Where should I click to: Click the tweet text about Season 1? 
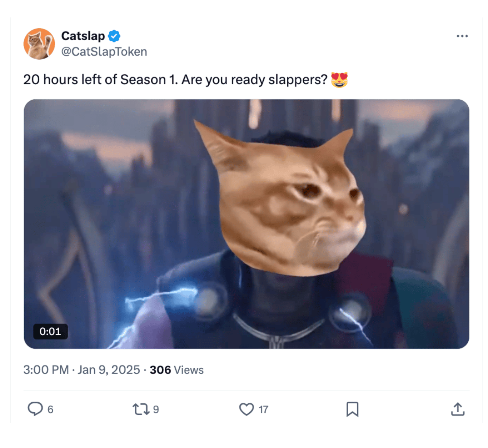tap(175, 80)
